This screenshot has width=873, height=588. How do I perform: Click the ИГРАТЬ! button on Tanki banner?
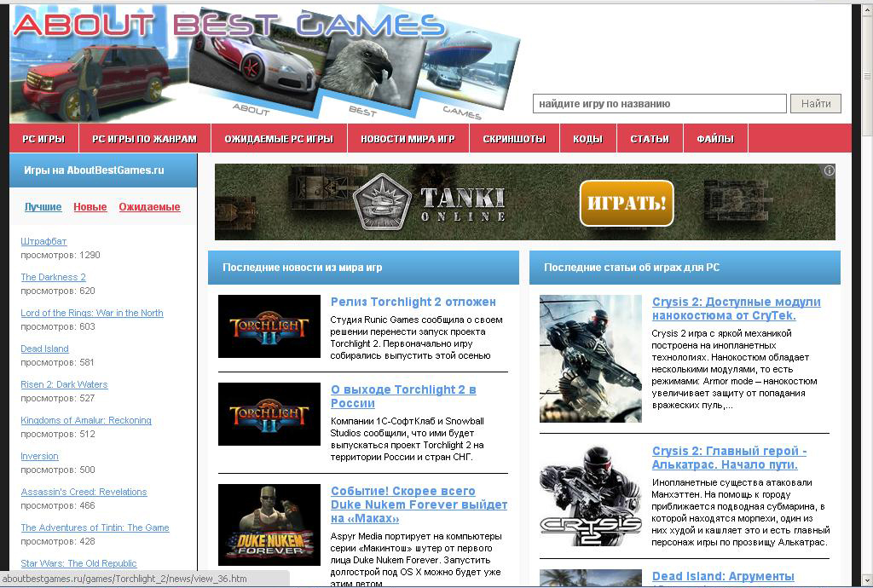click(627, 203)
